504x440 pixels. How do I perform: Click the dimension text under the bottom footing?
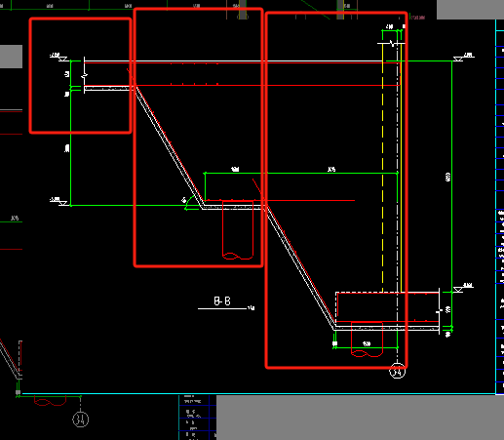(367, 343)
